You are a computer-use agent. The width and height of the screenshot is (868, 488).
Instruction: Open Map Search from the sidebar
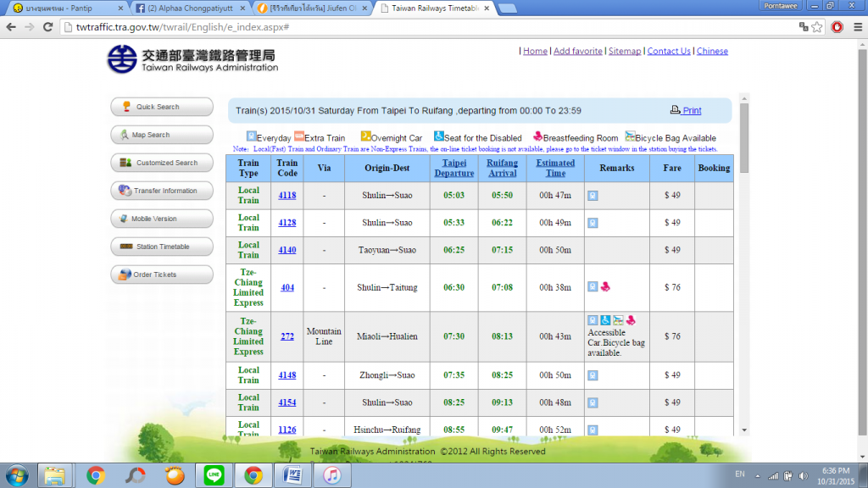coord(161,135)
